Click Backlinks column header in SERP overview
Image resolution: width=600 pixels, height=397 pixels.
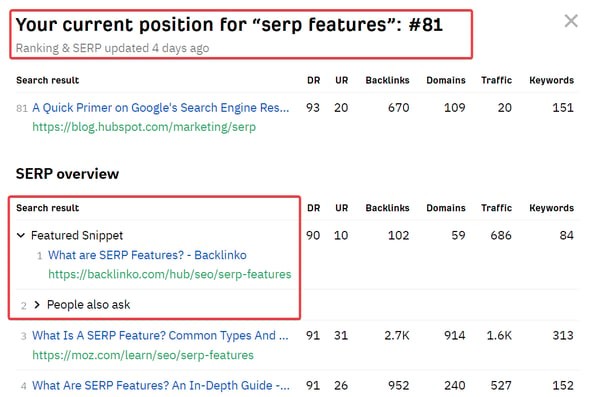(387, 208)
